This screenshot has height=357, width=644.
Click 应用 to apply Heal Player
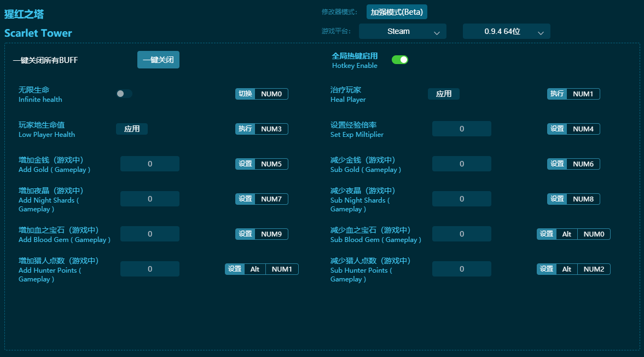click(x=444, y=94)
